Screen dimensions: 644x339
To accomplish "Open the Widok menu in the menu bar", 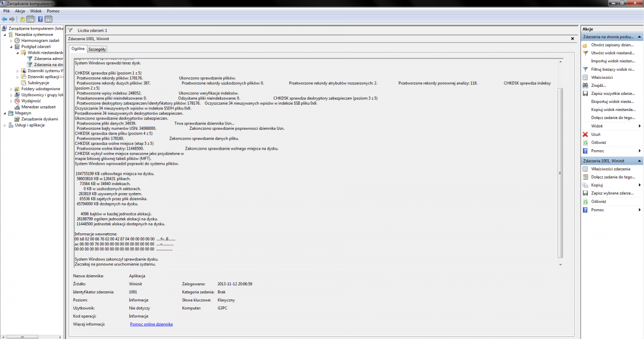I will pos(36,11).
